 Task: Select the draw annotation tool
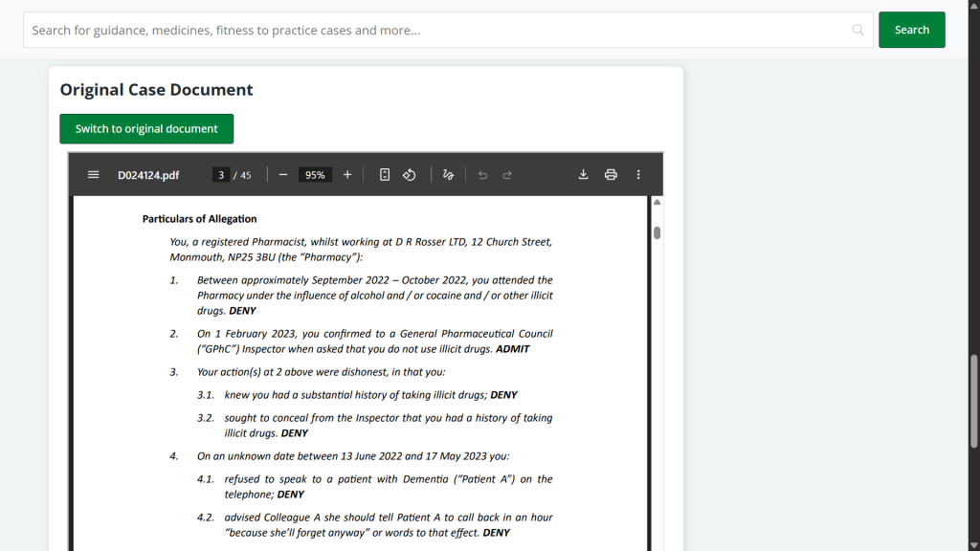point(448,175)
